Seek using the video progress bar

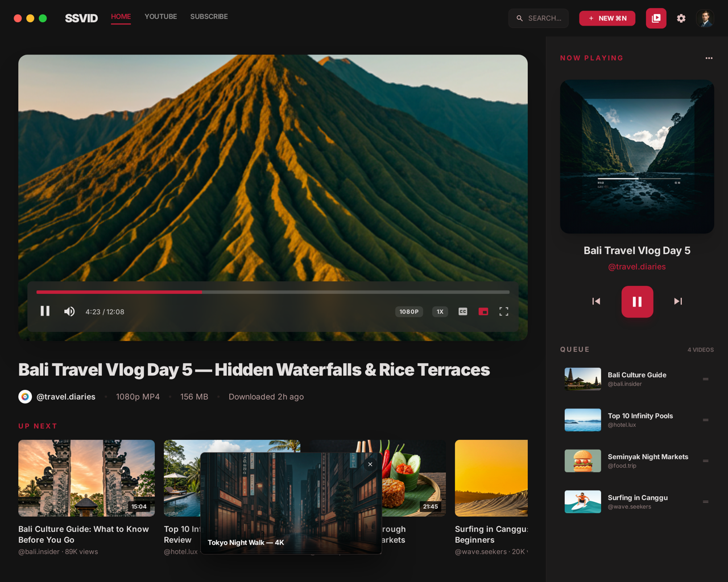273,292
